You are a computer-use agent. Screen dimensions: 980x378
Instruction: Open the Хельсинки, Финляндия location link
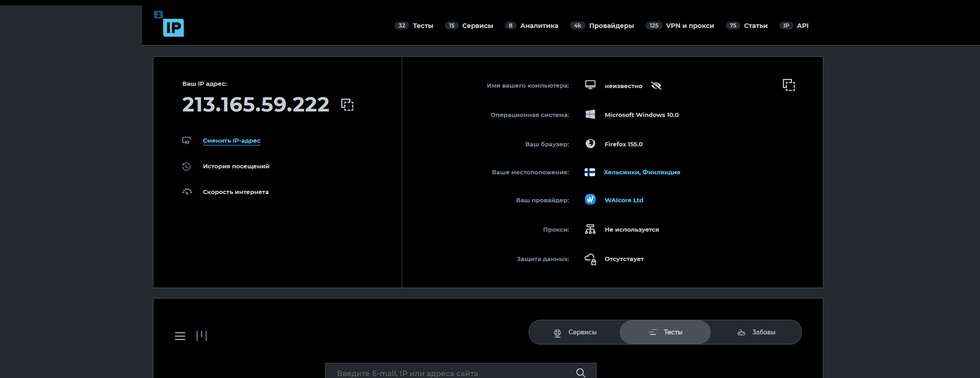[x=642, y=172]
